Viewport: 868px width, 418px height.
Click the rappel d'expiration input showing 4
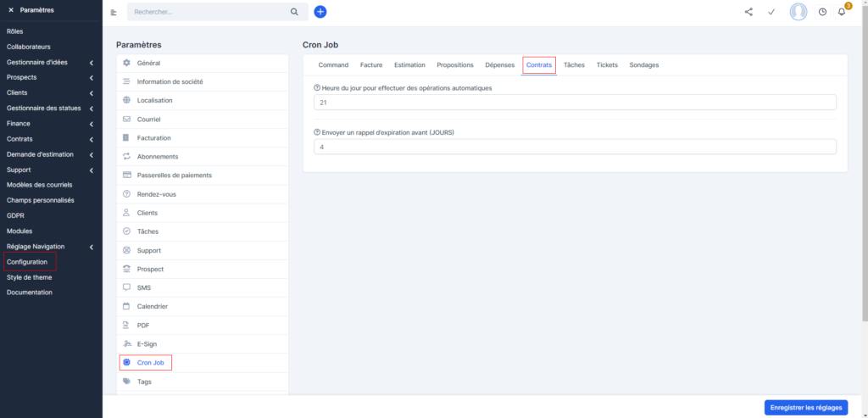(x=575, y=147)
